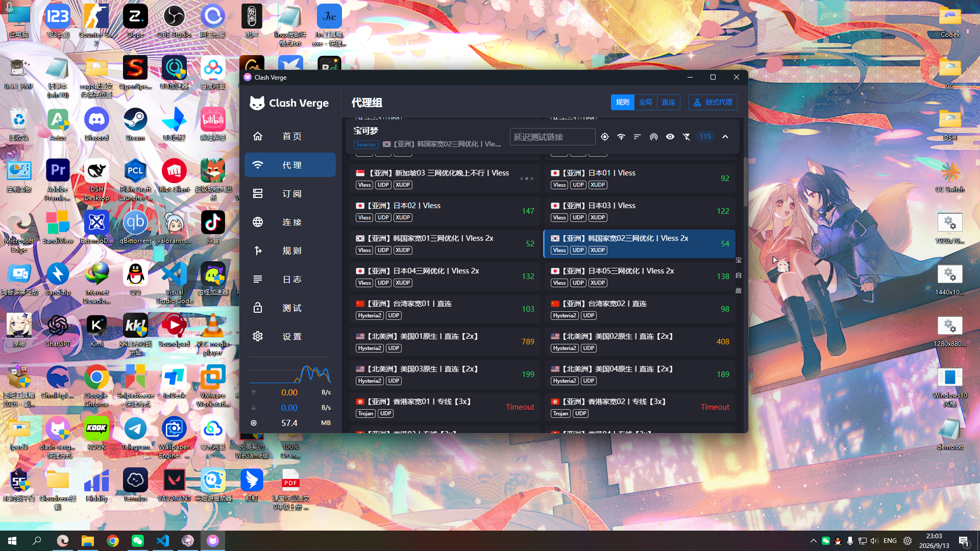Image resolution: width=980 pixels, height=551 pixels.
Task: Switch to 直连 direct mode
Action: 668,102
